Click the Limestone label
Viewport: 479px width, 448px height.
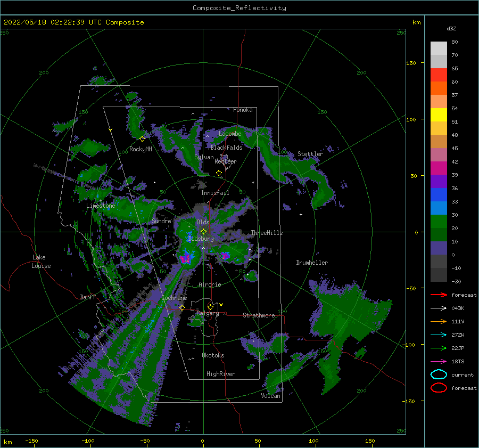(101, 206)
